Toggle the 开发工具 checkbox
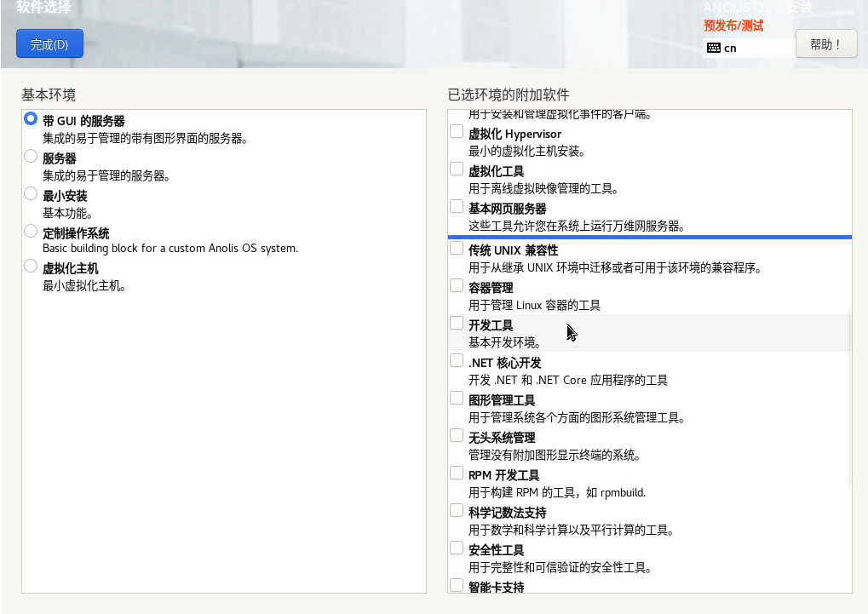Screen dimensions: 868x614 (457, 324)
